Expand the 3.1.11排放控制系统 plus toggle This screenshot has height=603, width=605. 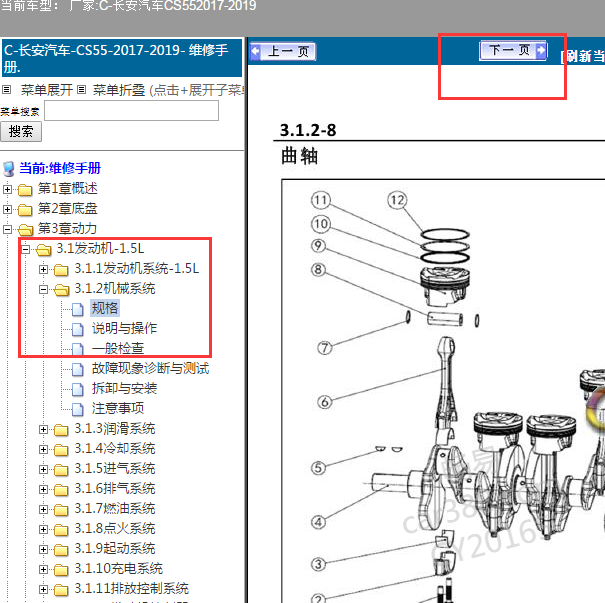point(44,589)
